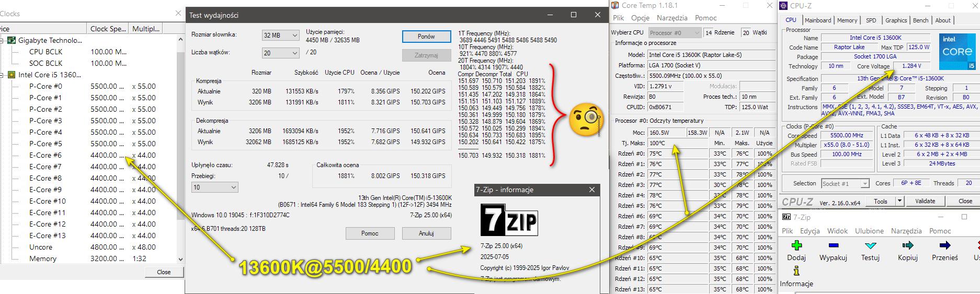Click the Wypakuj blue minus icon
The height and width of the screenshot is (294, 980).
click(x=833, y=245)
